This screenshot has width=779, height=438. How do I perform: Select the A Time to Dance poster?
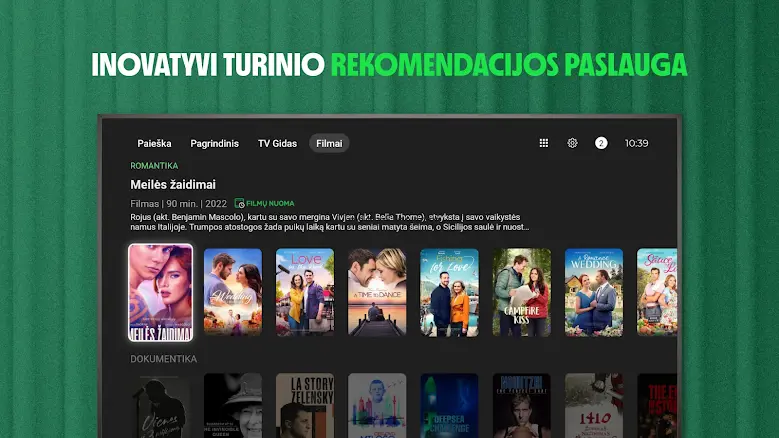point(377,292)
